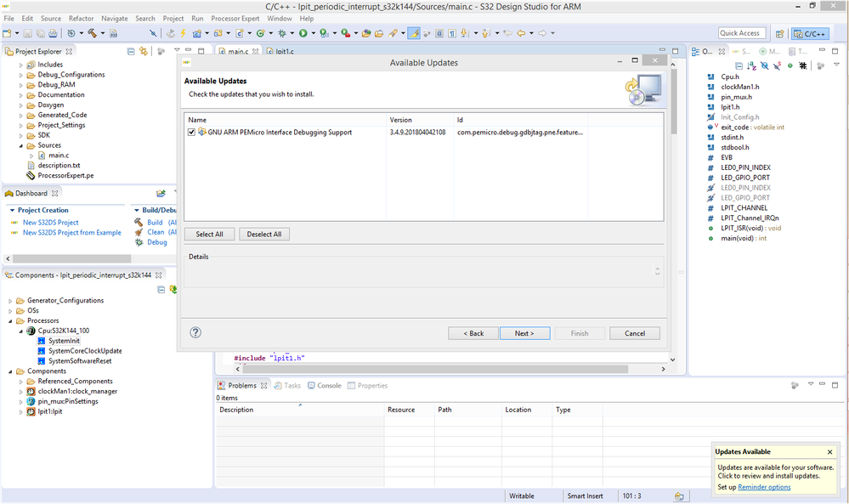Click the clockMan1:clock_manager component icon
849x504 pixels.
click(x=31, y=392)
